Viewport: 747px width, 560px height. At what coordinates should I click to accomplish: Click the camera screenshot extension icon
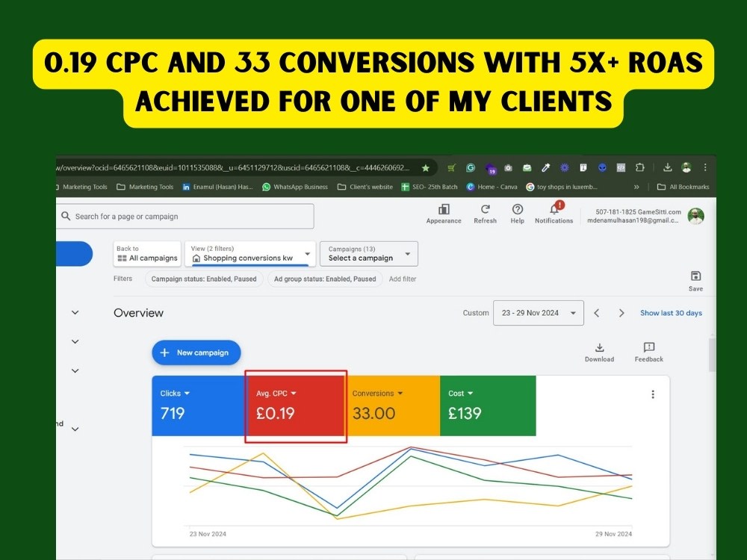coord(508,167)
